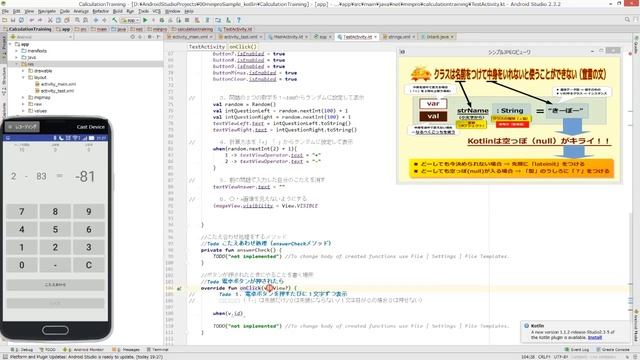640x360 pixels.
Task: Select activity_test.xml in project tree
Action: click(54, 91)
